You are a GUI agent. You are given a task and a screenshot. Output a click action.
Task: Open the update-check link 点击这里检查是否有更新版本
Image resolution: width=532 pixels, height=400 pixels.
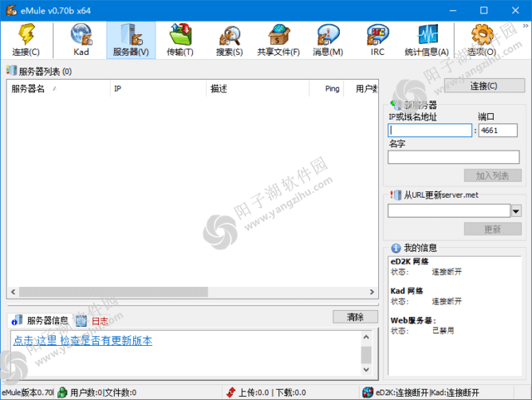tap(83, 341)
